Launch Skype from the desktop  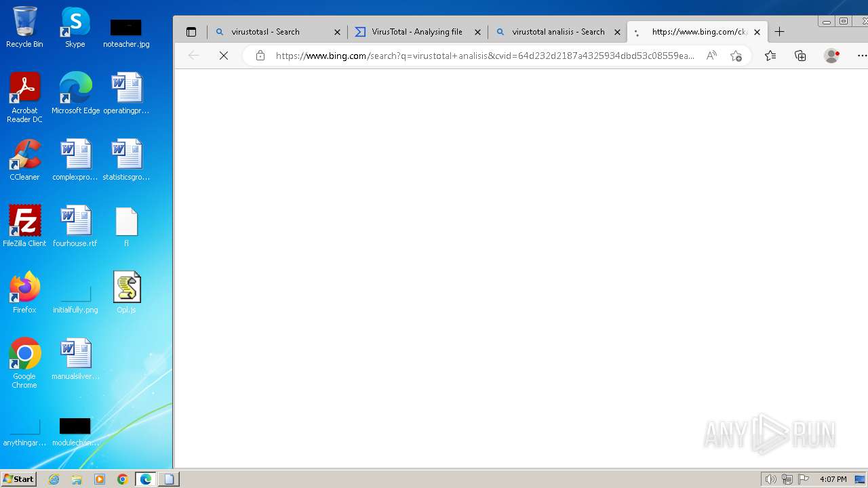(75, 27)
